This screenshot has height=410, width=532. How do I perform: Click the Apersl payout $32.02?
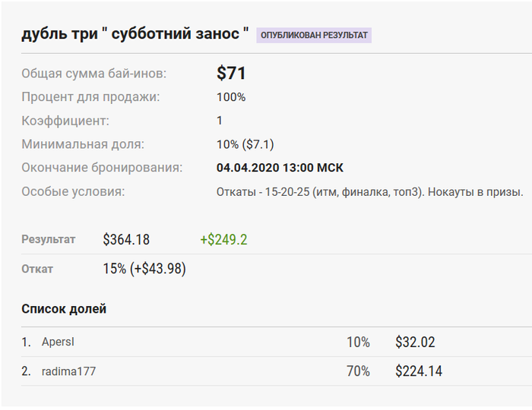tap(415, 342)
